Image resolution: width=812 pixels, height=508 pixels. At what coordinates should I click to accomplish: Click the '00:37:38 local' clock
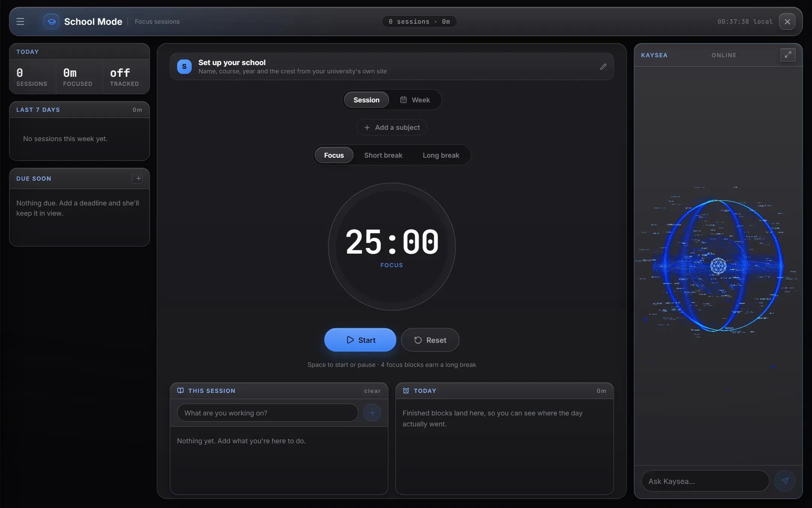[x=745, y=21]
